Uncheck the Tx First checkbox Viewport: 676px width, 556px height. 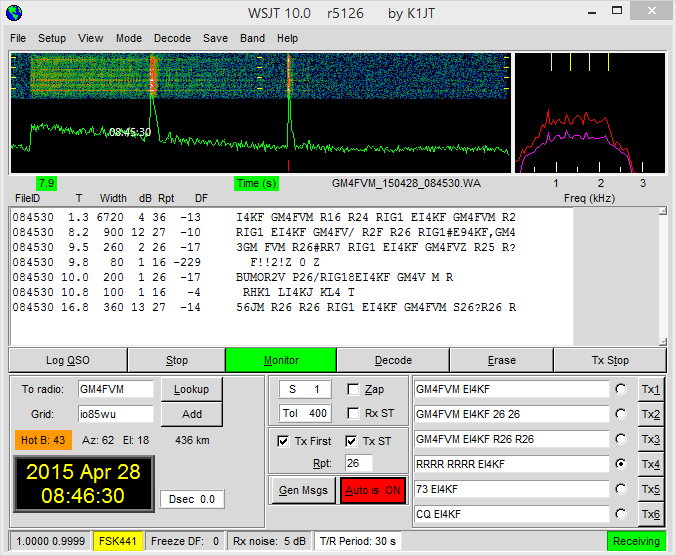click(283, 441)
